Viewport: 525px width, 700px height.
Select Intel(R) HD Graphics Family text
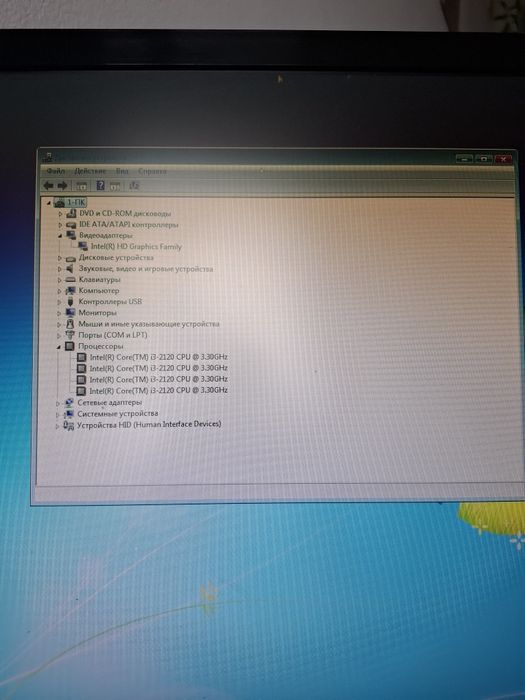click(x=136, y=246)
